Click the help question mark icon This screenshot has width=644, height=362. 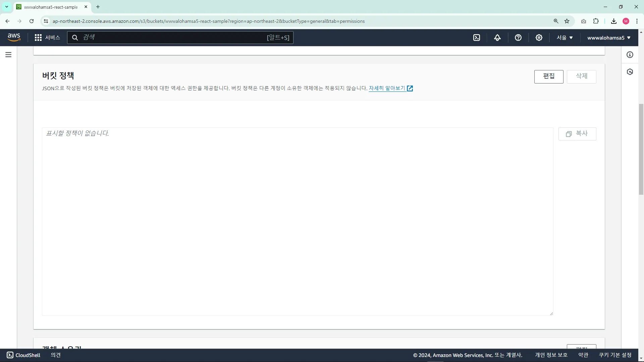(x=518, y=38)
